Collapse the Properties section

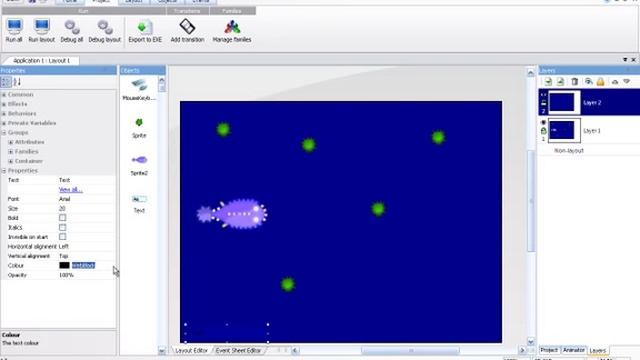pos(4,171)
